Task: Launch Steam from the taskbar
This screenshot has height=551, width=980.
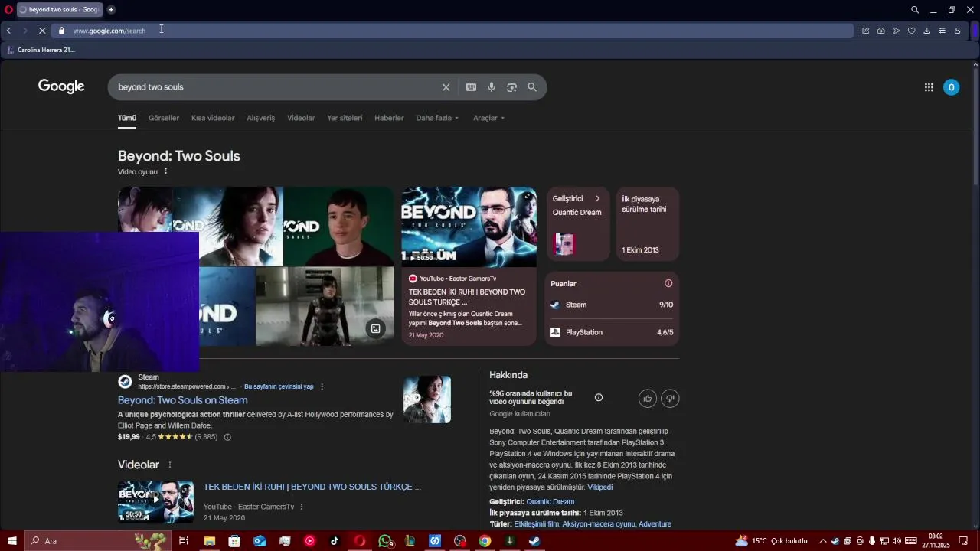Action: click(534, 541)
